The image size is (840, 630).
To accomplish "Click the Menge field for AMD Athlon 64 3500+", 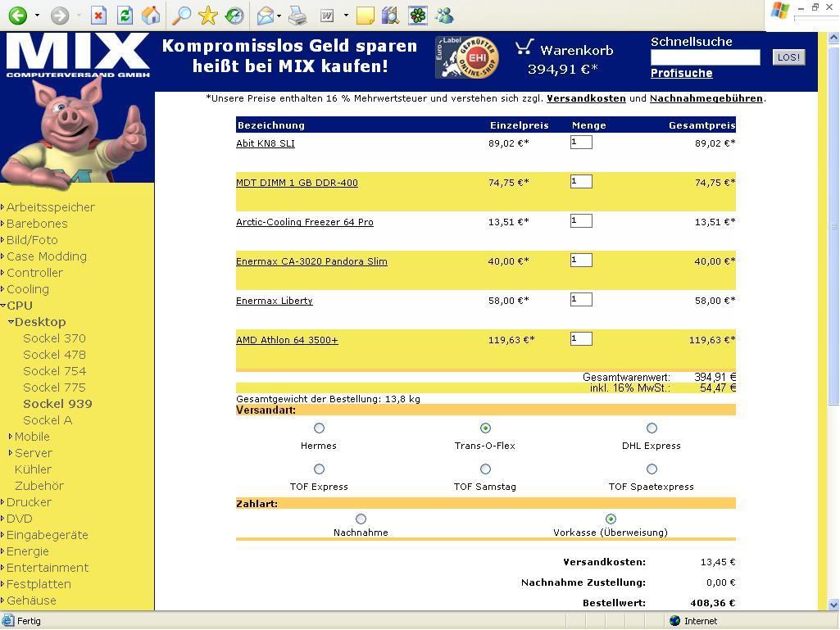I will point(581,338).
